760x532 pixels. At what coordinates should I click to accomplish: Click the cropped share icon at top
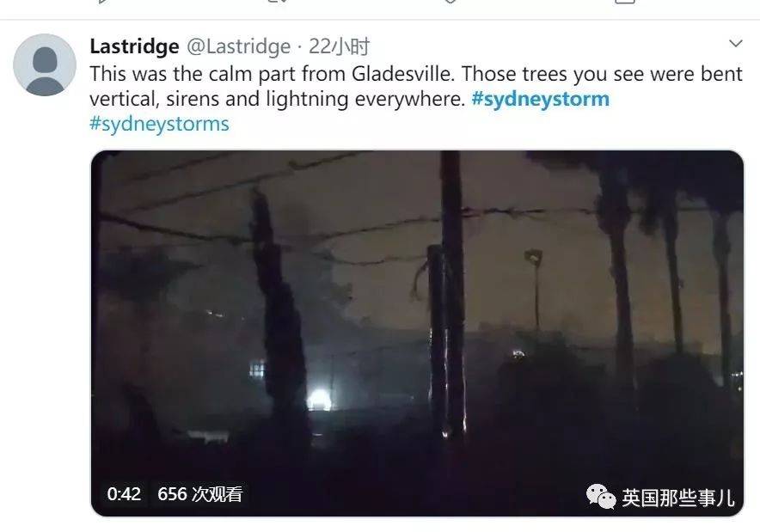point(625,2)
